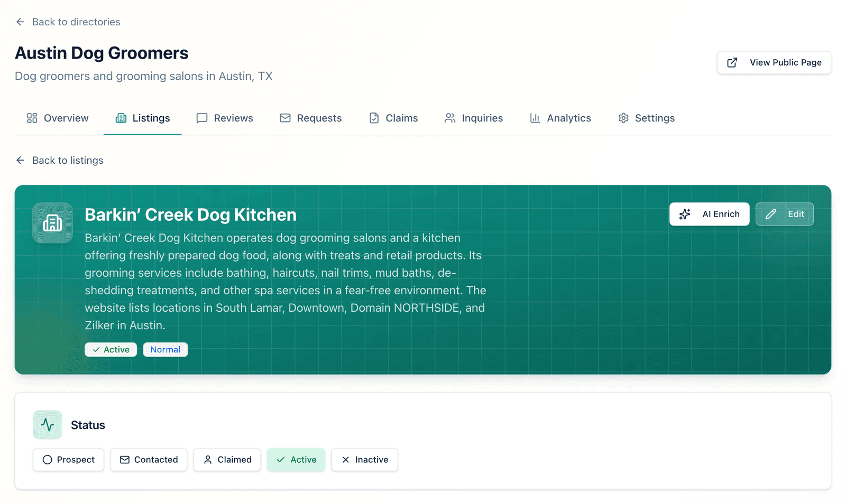This screenshot has height=504, width=846.
Task: Click the Normal badge on the banner
Action: pos(165,350)
